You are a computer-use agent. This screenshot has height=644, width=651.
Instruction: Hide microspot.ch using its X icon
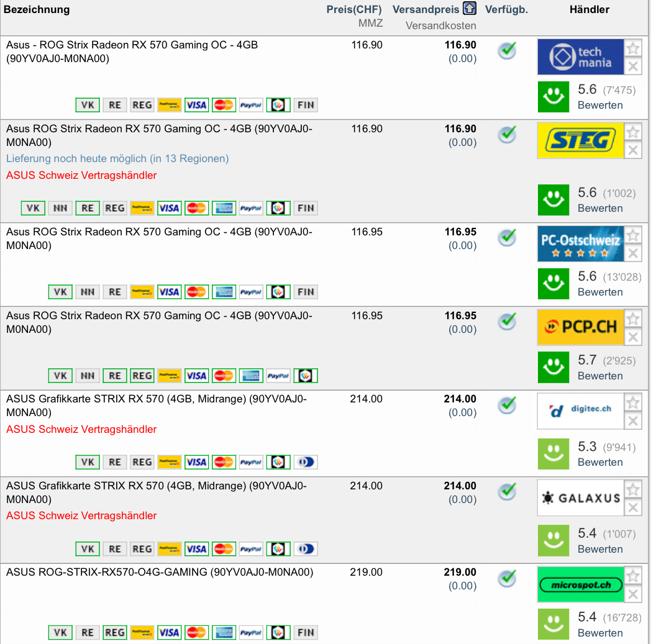pyautogui.click(x=632, y=594)
